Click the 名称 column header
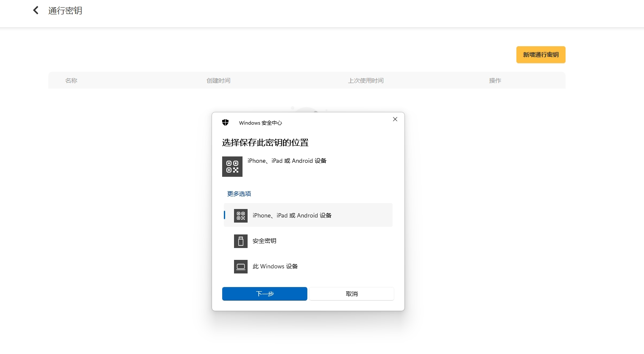This screenshot has width=644, height=354. click(71, 81)
